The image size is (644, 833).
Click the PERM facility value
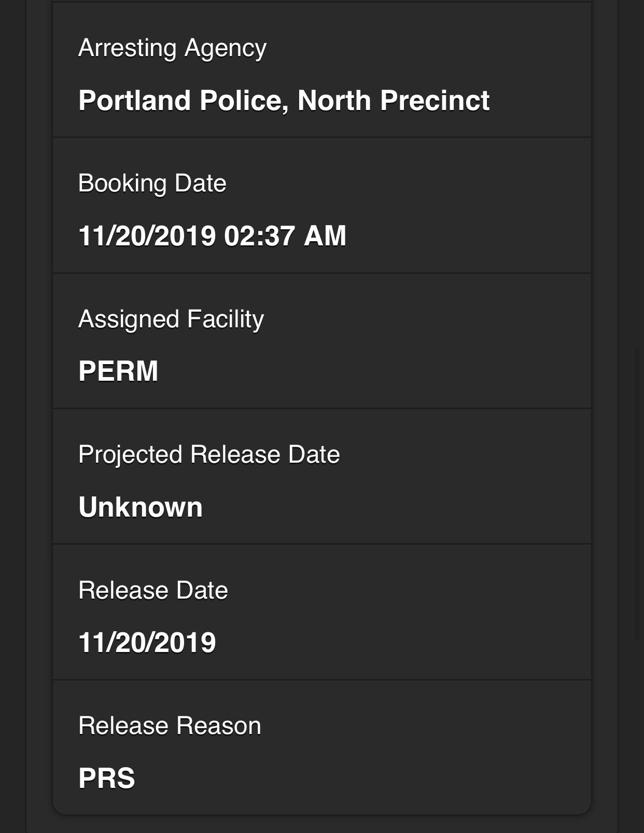click(118, 371)
